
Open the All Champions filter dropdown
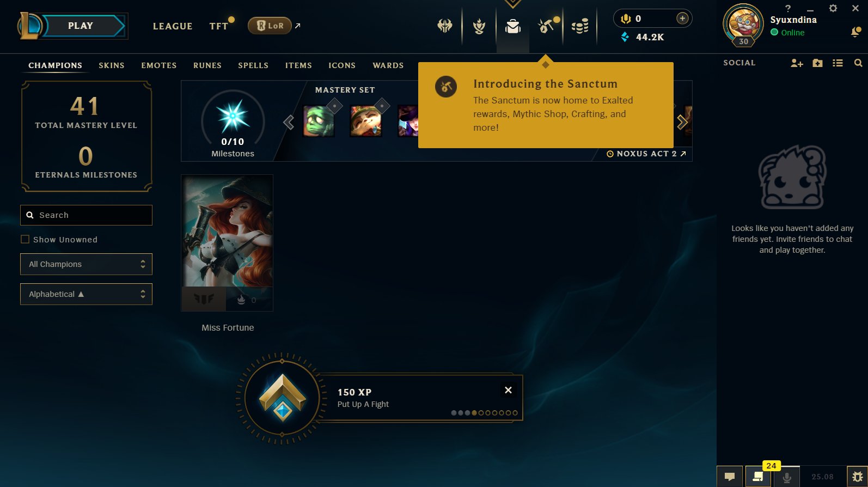point(86,264)
